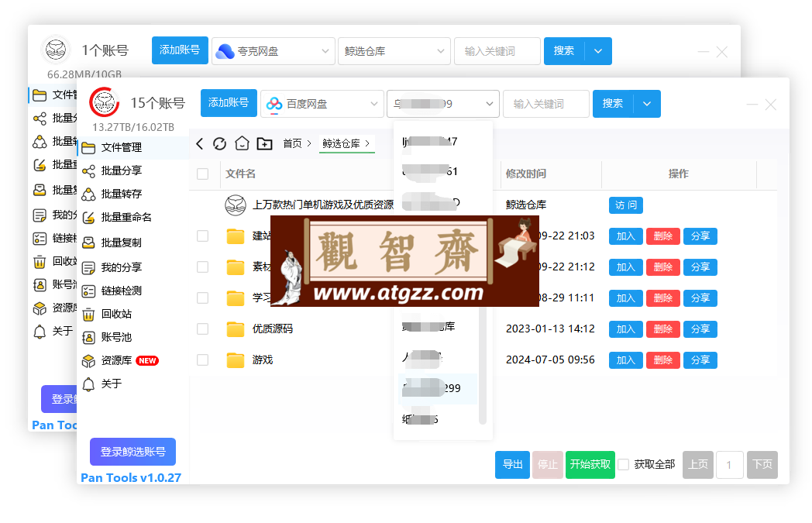Check the box for the row modified 08-29 11:11
Viewport: 812px width, 523px height.
click(x=202, y=298)
